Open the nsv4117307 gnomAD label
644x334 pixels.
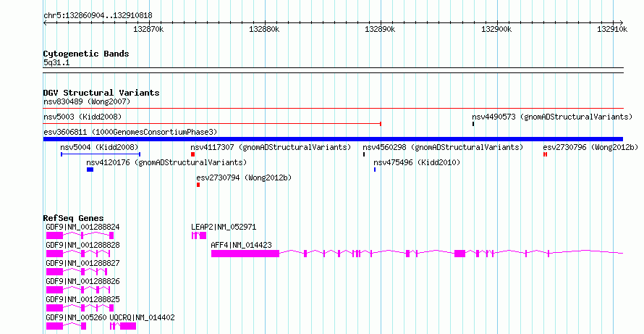(271, 147)
